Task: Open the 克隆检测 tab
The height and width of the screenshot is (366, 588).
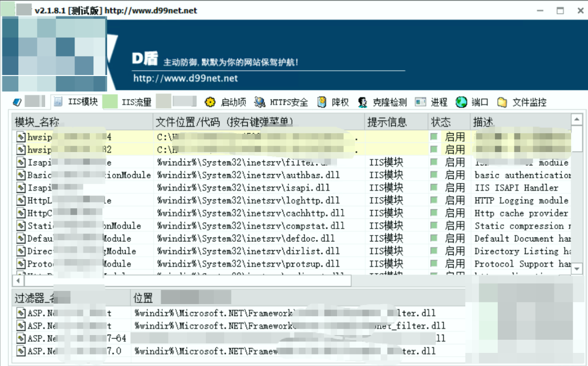Action: [382, 102]
